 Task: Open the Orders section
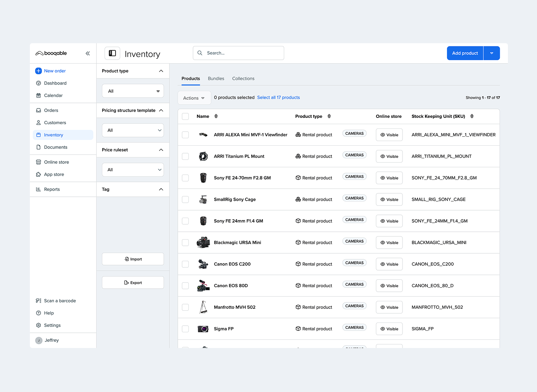point(51,110)
